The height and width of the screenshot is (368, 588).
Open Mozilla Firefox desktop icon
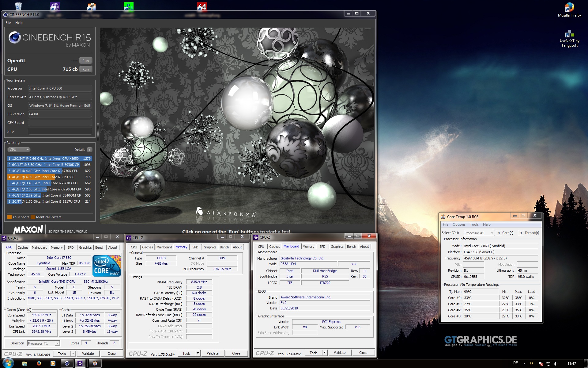569,10
